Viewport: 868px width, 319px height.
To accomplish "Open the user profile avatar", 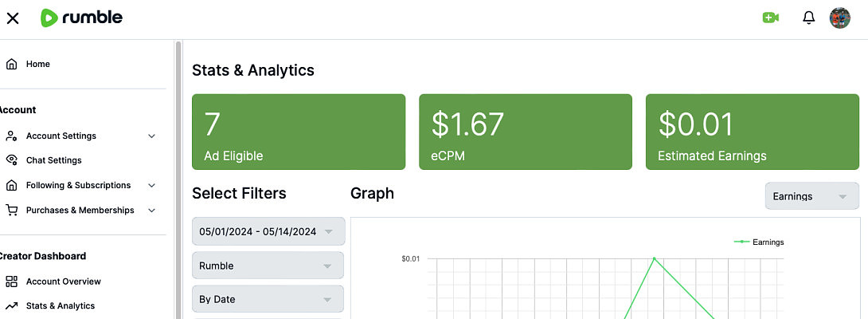I will pyautogui.click(x=840, y=18).
